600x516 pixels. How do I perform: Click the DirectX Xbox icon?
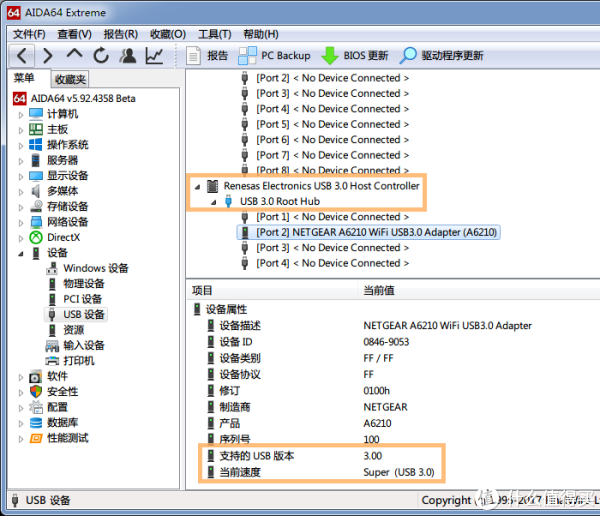click(36, 237)
